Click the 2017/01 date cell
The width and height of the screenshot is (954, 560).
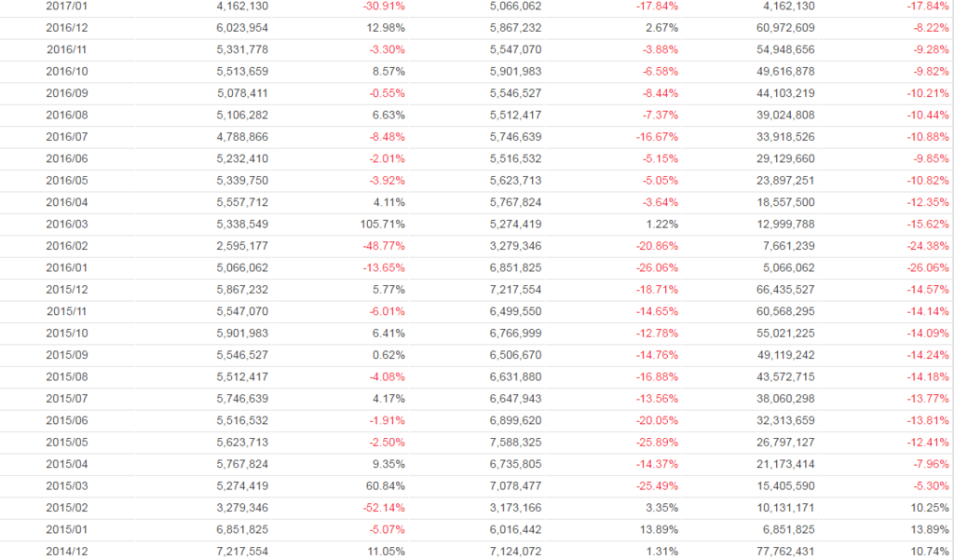tap(67, 6)
